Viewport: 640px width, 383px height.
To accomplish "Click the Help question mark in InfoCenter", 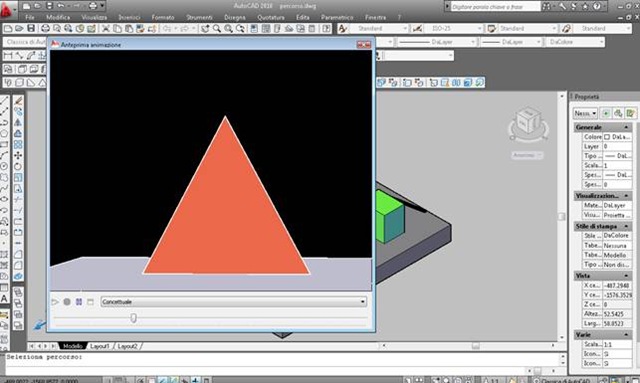I will tap(597, 6).
